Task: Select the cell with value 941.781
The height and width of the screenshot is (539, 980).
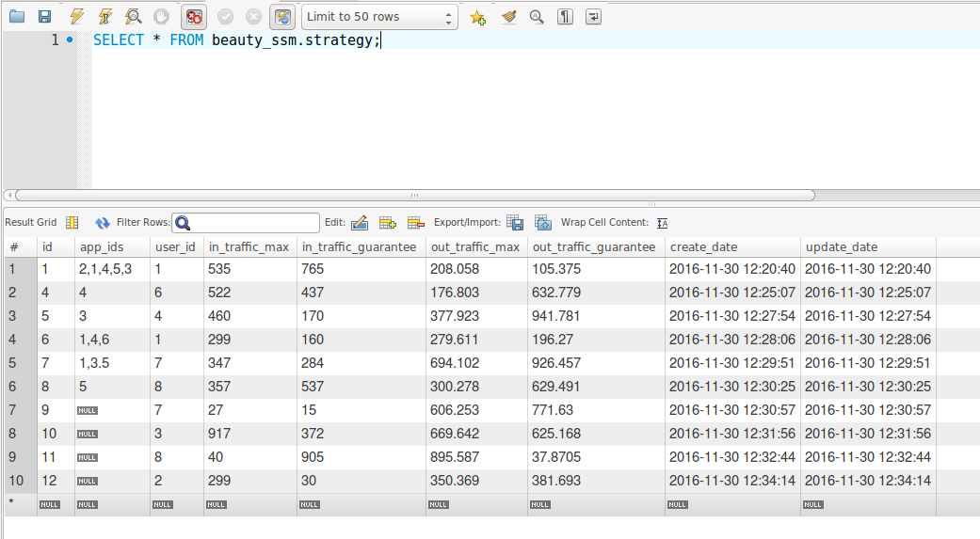Action: point(596,316)
